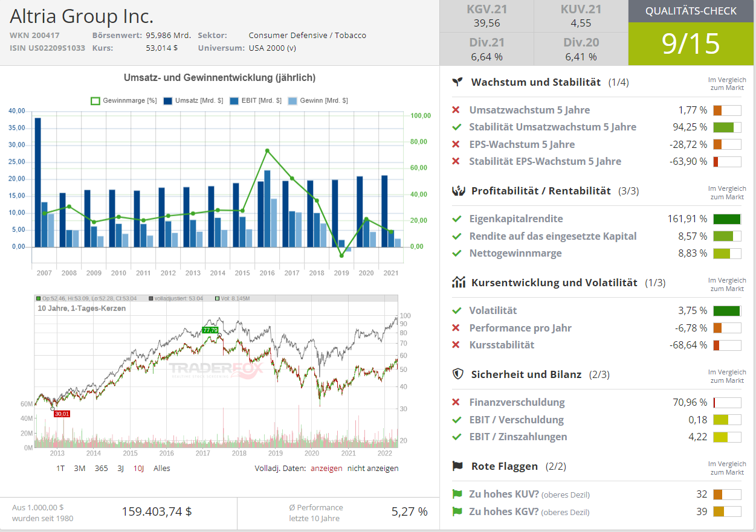Click the green check beside EBIT / Zinszahlungen
Screen dimensions: 756x532
pos(456,437)
